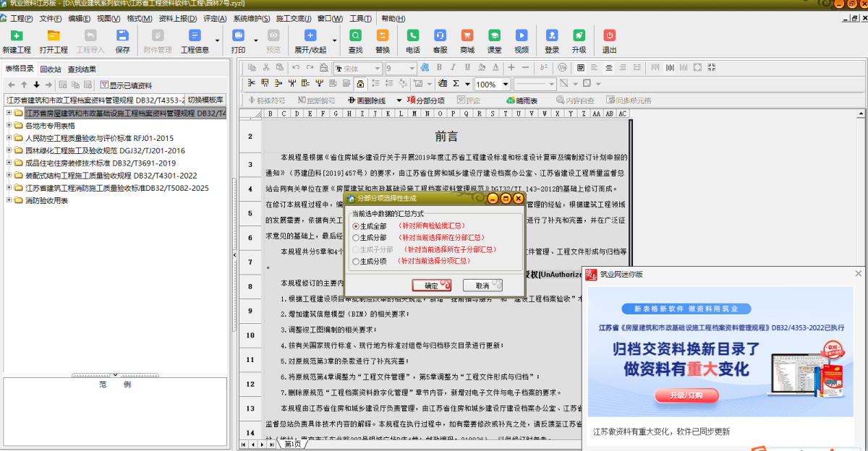The width and height of the screenshot is (868, 451).
Task: Open a project with 打开工程
Action: tap(54, 40)
